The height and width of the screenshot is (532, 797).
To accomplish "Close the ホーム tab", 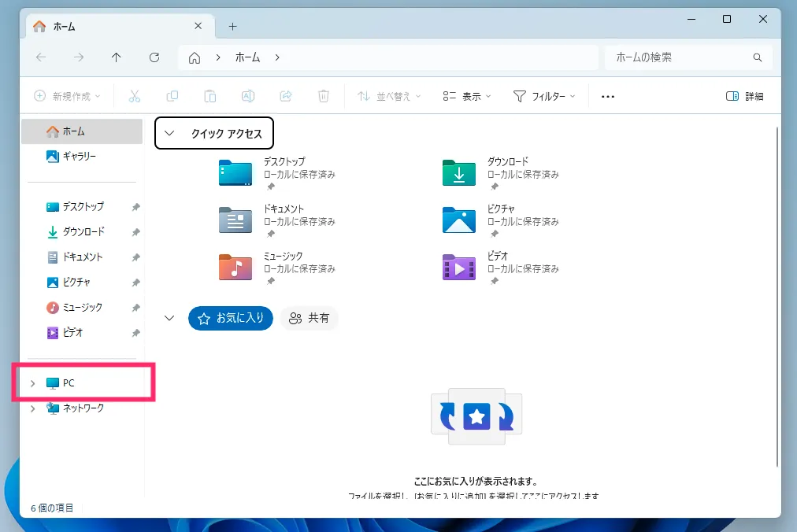I will point(198,26).
